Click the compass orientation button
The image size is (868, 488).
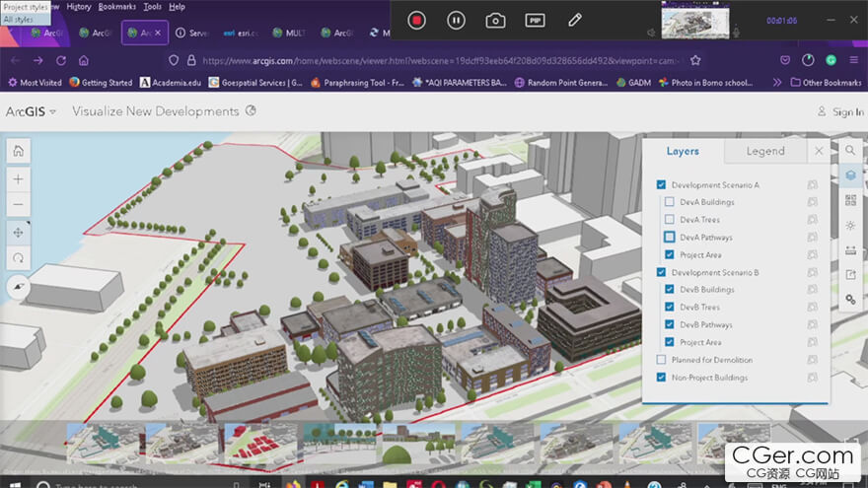point(19,287)
